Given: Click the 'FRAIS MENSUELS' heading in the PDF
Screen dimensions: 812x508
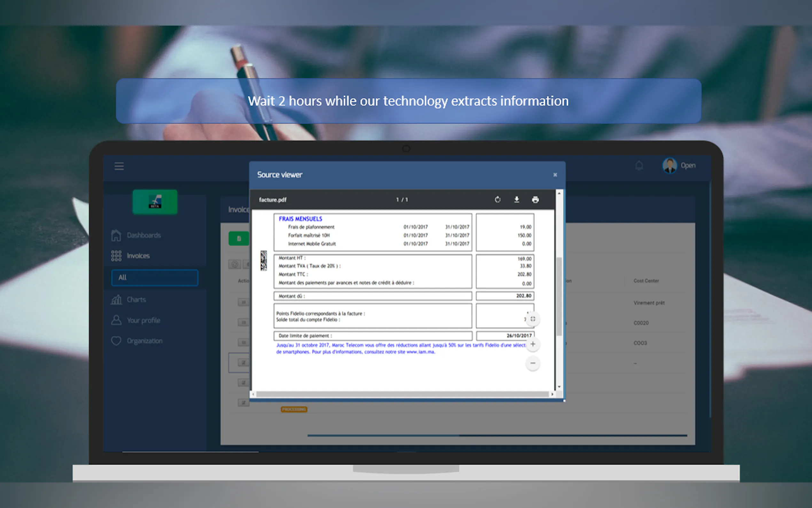Looking at the screenshot, I should [301, 219].
